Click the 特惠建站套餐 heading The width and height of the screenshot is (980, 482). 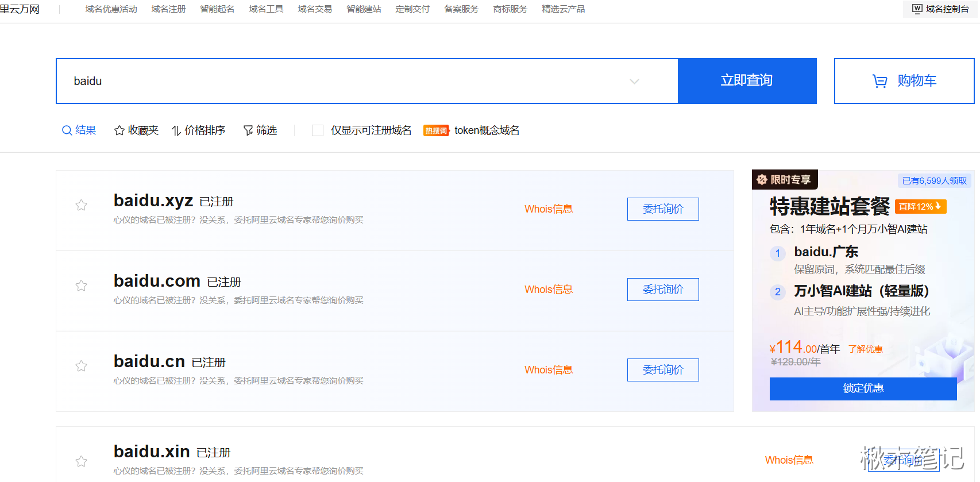[x=829, y=206]
